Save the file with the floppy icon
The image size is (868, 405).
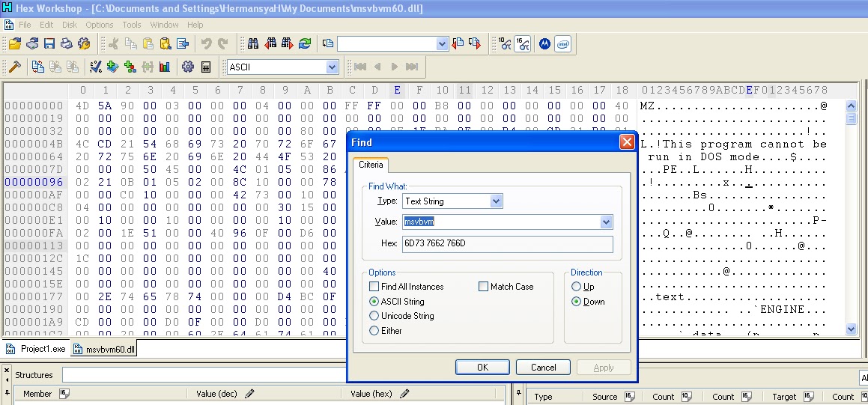49,43
